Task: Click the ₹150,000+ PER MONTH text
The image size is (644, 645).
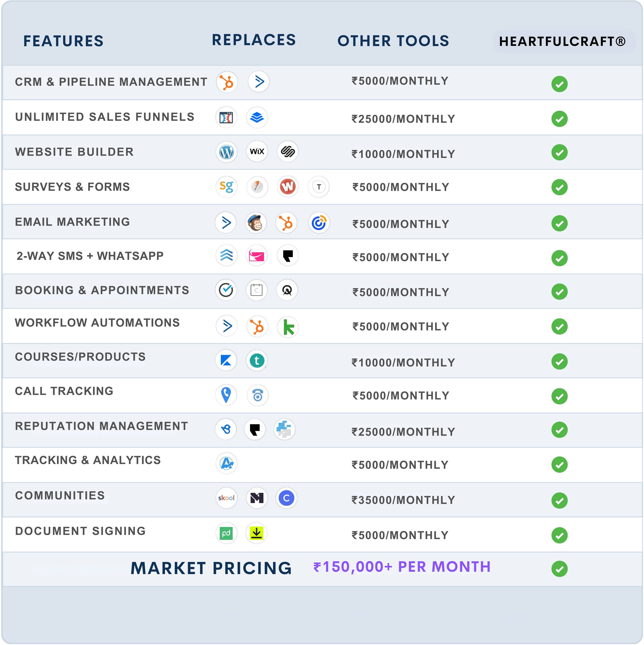Action: (402, 567)
